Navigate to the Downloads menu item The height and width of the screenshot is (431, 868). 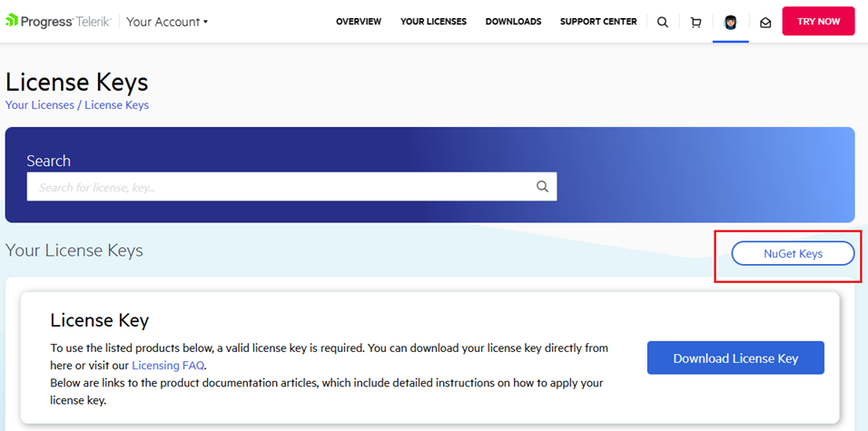tap(513, 22)
